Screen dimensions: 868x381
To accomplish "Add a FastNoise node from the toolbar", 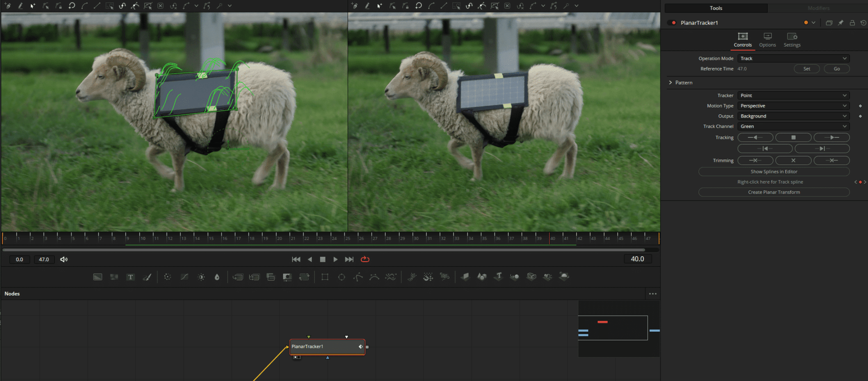I will click(114, 277).
